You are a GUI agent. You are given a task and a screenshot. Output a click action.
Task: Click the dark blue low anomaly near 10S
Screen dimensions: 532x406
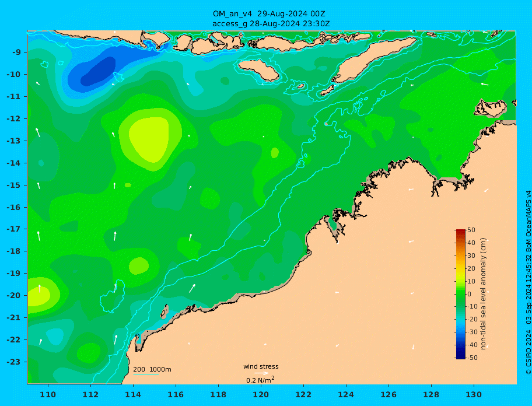point(99,72)
